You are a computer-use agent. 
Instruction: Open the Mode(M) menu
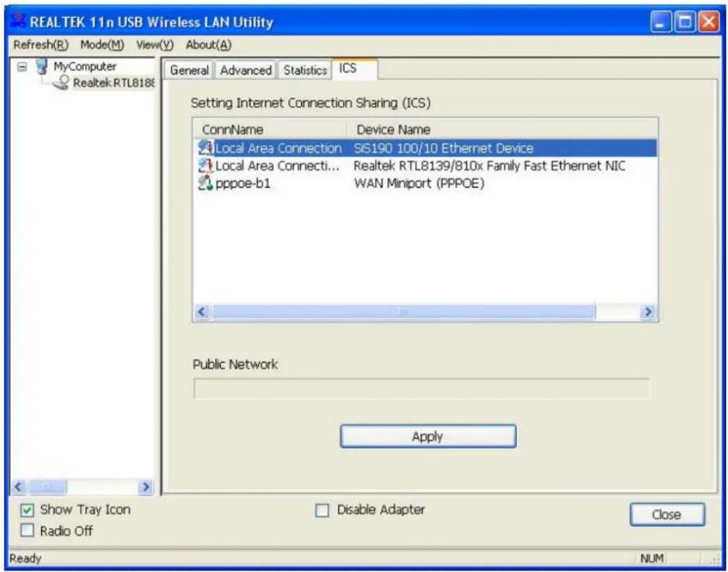(x=102, y=45)
